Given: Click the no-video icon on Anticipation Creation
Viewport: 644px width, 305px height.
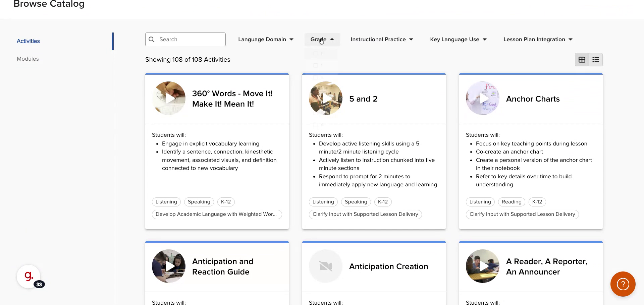Looking at the screenshot, I should [326, 266].
